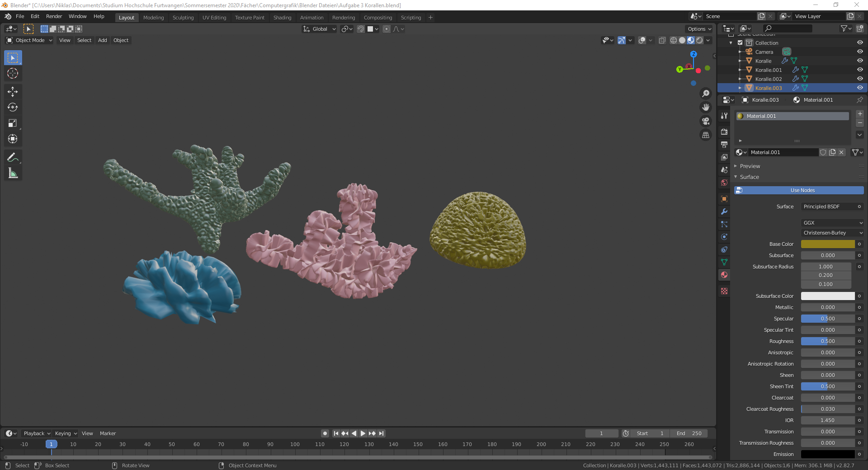This screenshot has height=470, width=868.
Task: Select the Scale tool
Action: (13, 123)
